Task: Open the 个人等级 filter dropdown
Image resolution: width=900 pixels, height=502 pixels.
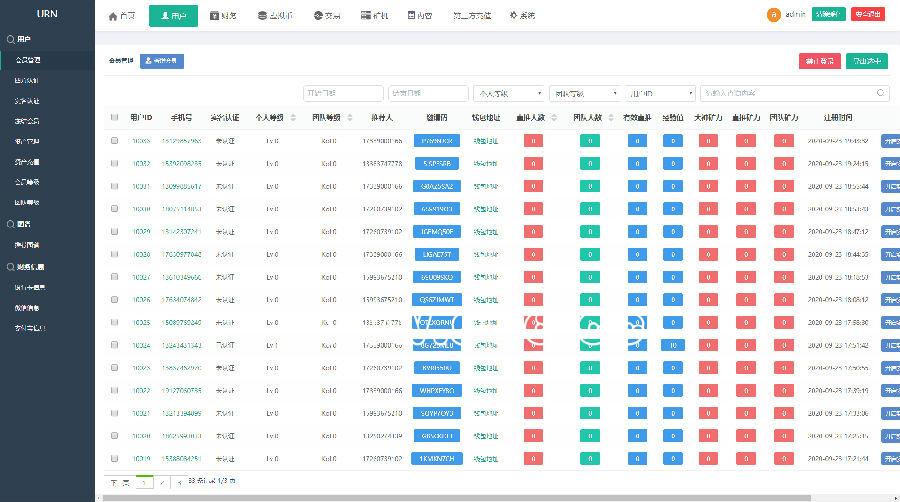Action: (509, 93)
